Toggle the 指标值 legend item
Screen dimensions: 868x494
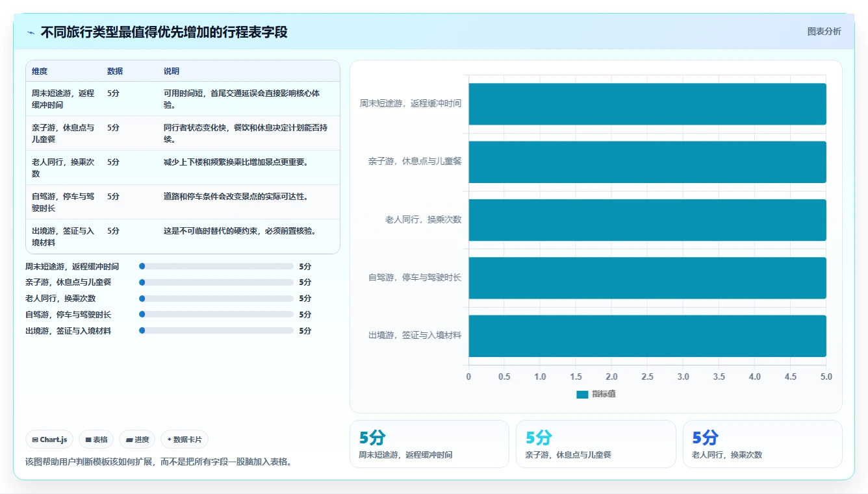(x=596, y=394)
